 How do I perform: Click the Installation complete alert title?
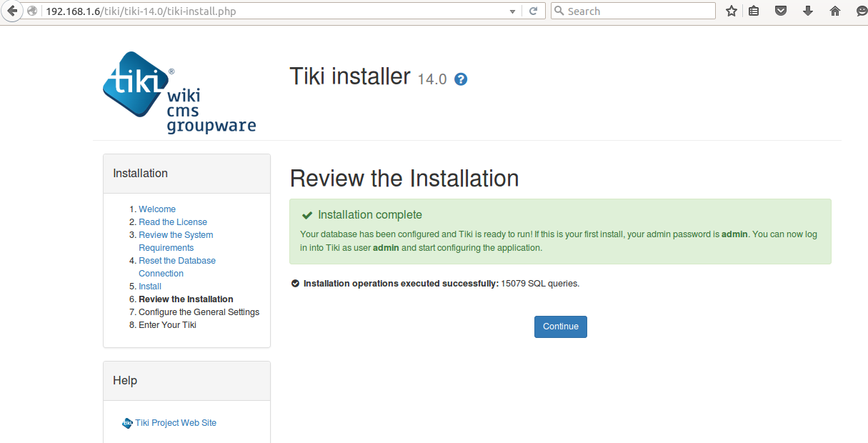pyautogui.click(x=370, y=215)
